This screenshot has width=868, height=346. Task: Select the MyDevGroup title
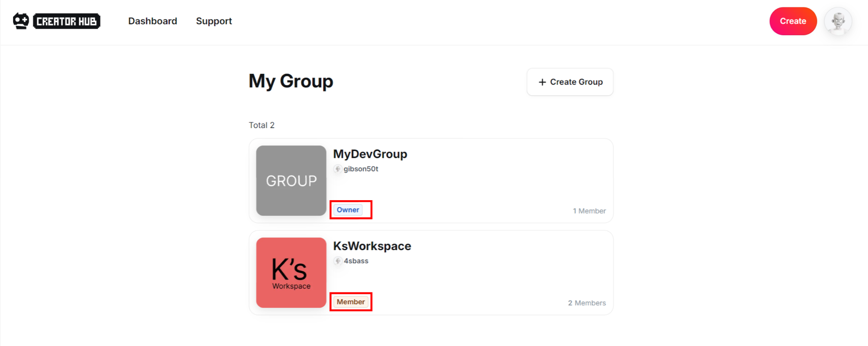point(370,154)
